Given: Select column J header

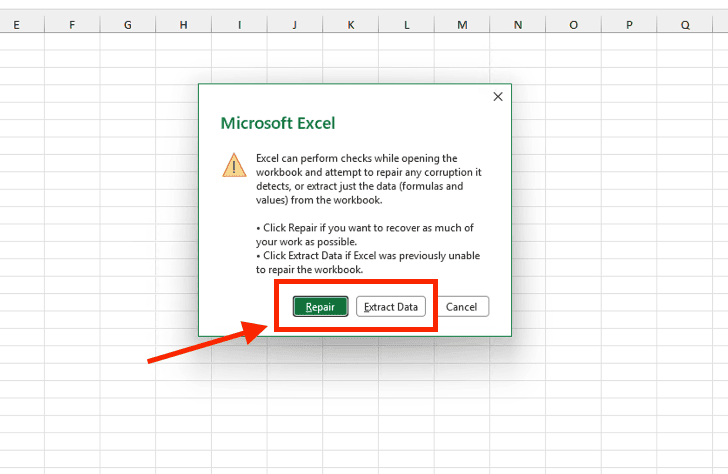Looking at the screenshot, I should point(295,25).
